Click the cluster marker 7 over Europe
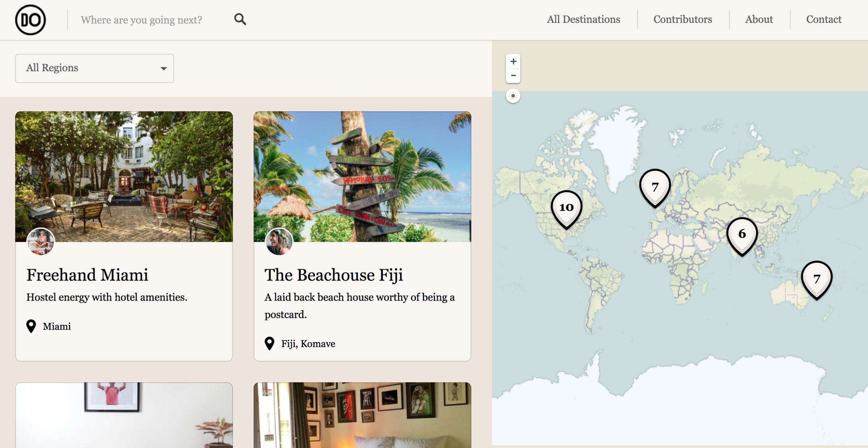868x448 pixels. coord(655,189)
